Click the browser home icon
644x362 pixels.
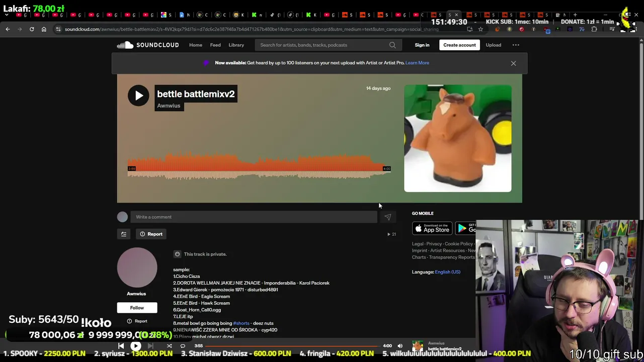(x=44, y=29)
